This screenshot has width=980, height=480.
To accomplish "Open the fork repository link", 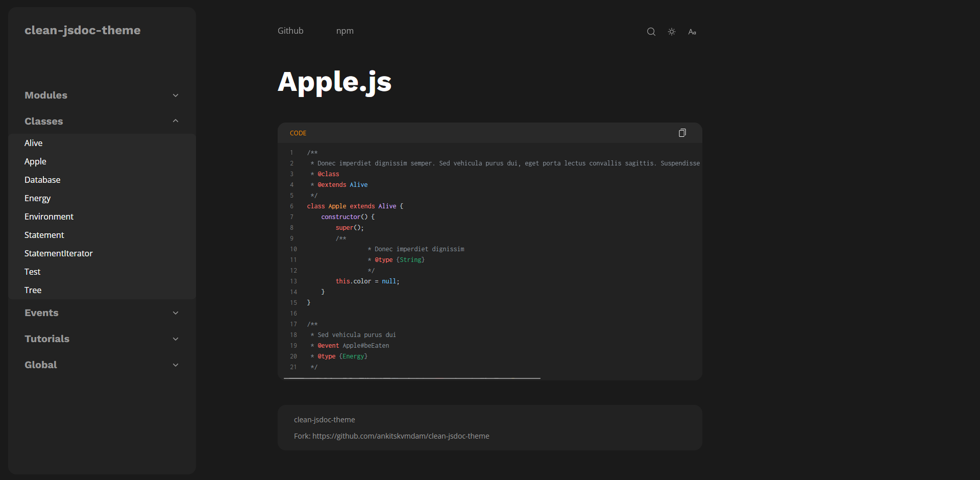I will point(401,436).
